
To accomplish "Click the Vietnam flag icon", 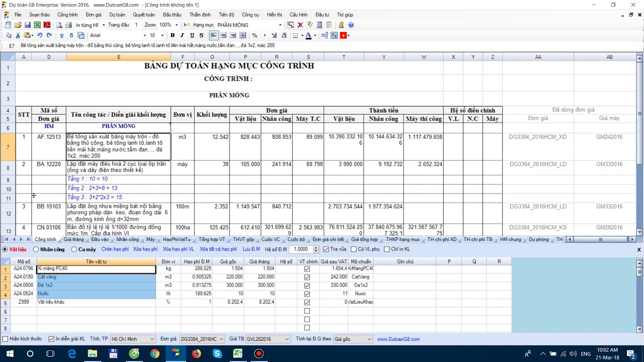I will 344,35.
